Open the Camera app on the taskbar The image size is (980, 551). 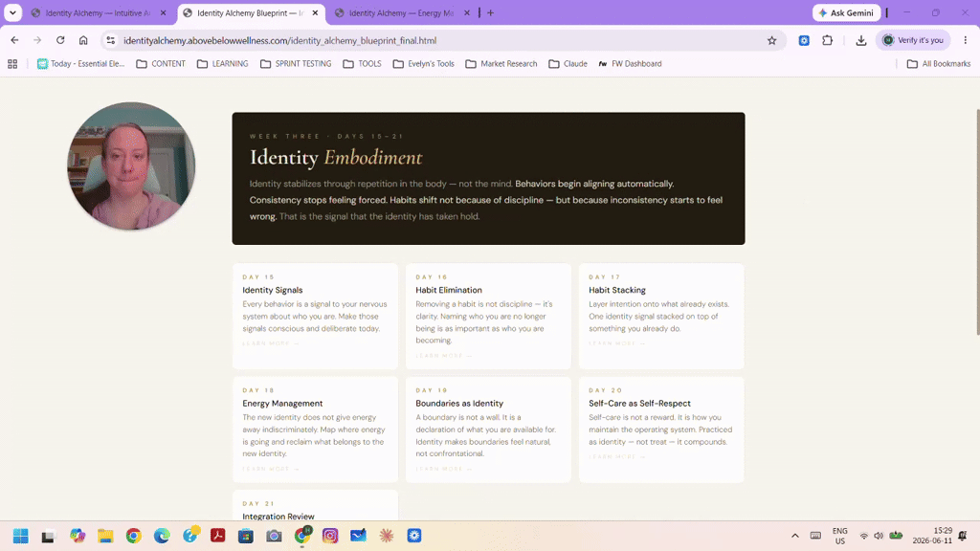click(x=274, y=536)
